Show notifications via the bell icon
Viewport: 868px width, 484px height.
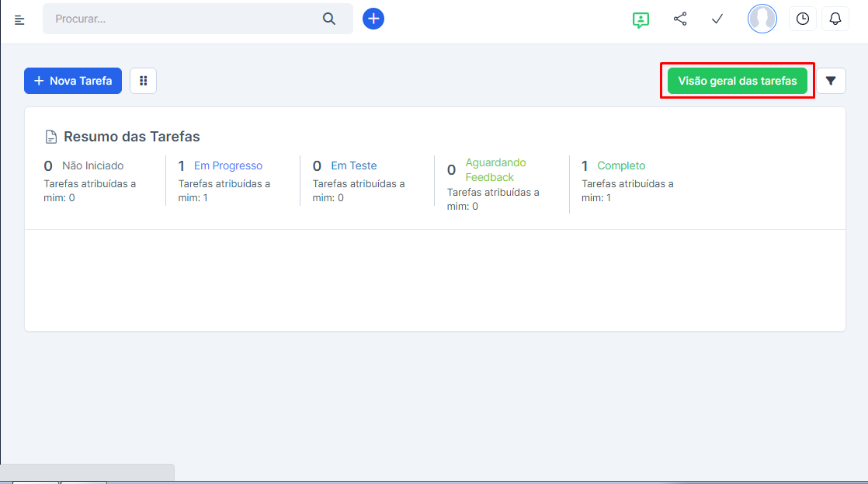coord(835,19)
